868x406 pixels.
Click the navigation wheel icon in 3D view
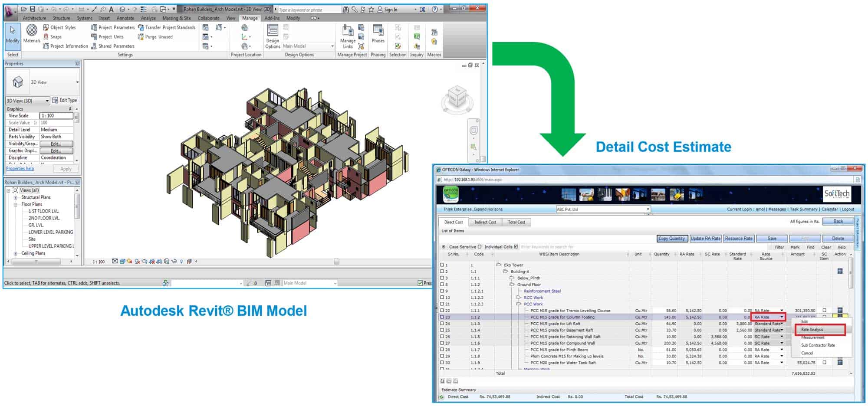point(474,131)
